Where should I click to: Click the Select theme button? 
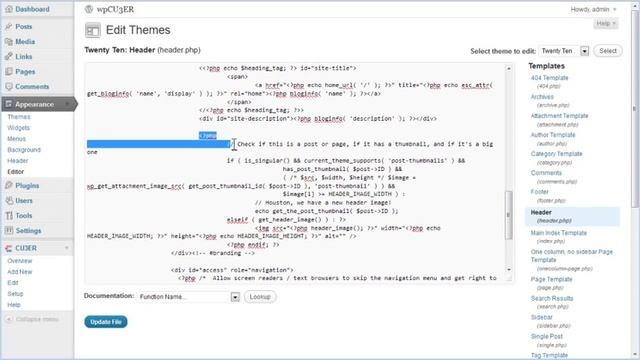click(x=608, y=51)
